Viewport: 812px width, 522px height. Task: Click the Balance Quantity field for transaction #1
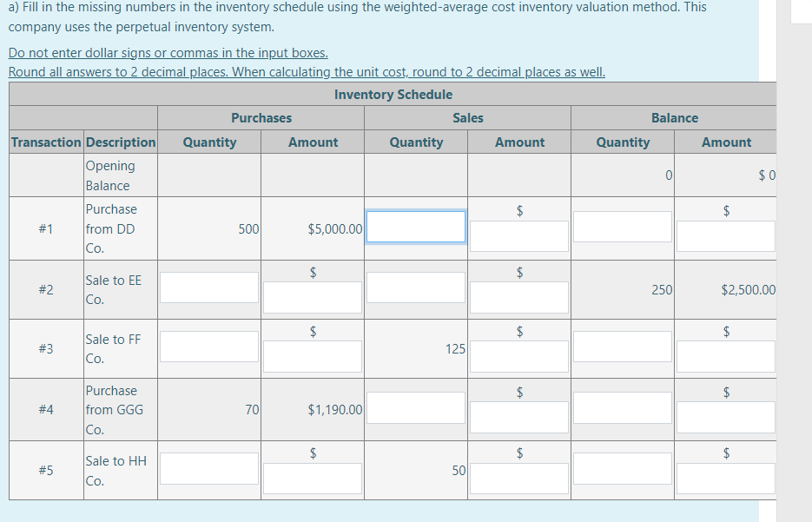coord(621,226)
